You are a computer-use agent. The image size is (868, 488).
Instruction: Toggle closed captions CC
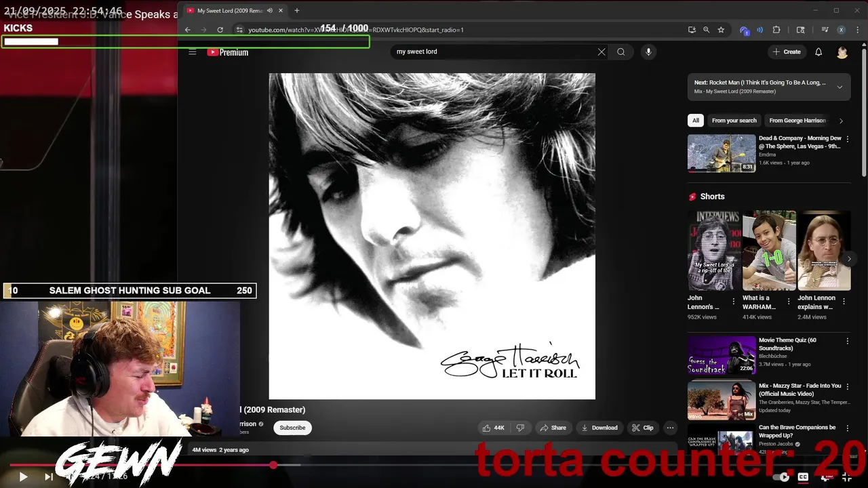click(803, 476)
